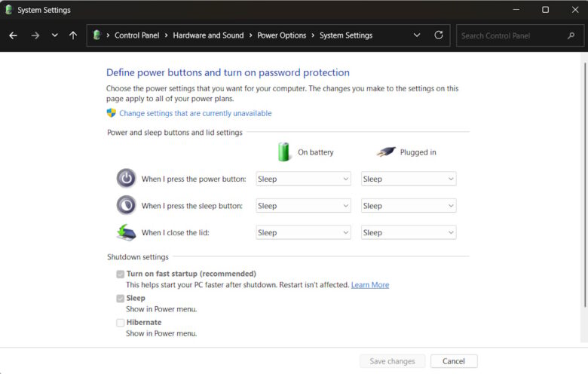The width and height of the screenshot is (588, 374).
Task: Click the System Settings breadcrumb
Action: click(x=346, y=35)
